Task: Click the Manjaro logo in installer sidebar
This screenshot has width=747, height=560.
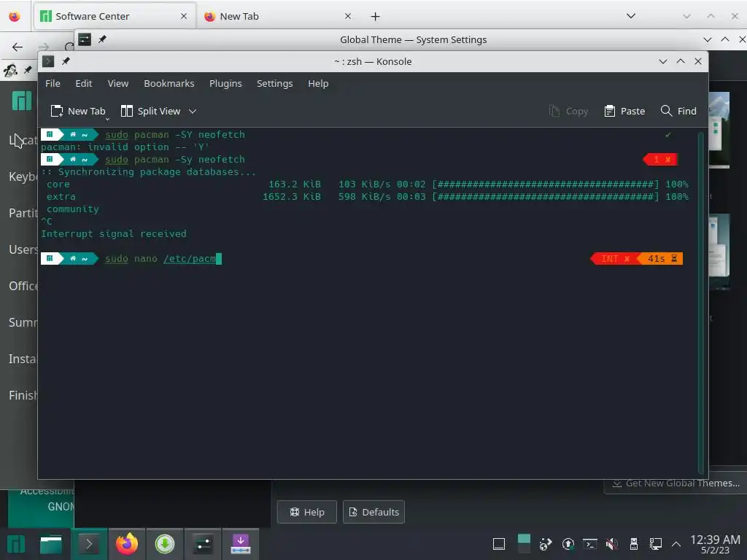Action: (x=22, y=101)
